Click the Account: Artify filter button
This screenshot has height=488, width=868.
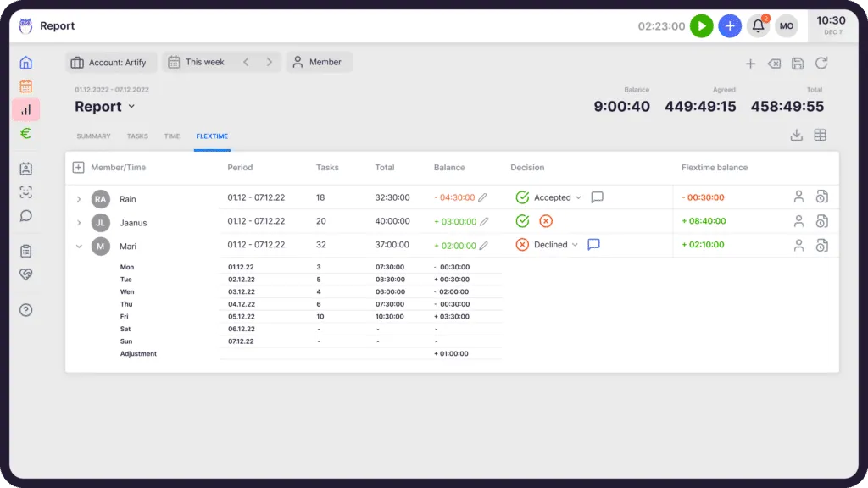pos(111,62)
